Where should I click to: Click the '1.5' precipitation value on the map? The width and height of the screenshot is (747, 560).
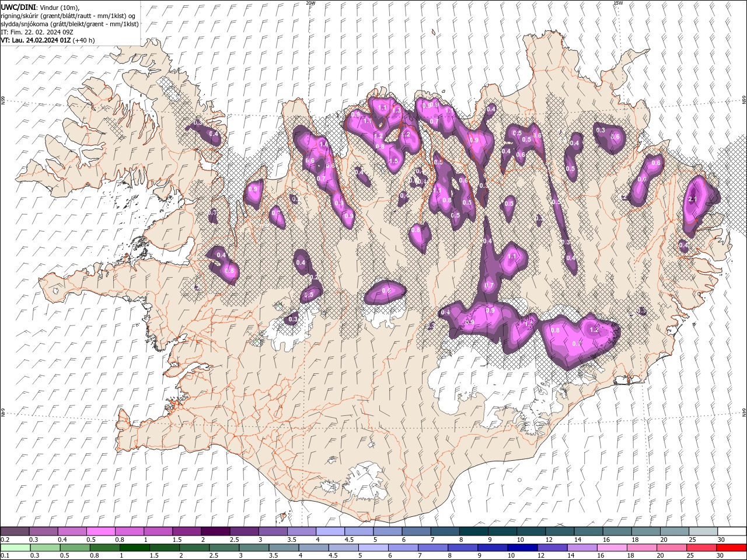click(x=393, y=161)
